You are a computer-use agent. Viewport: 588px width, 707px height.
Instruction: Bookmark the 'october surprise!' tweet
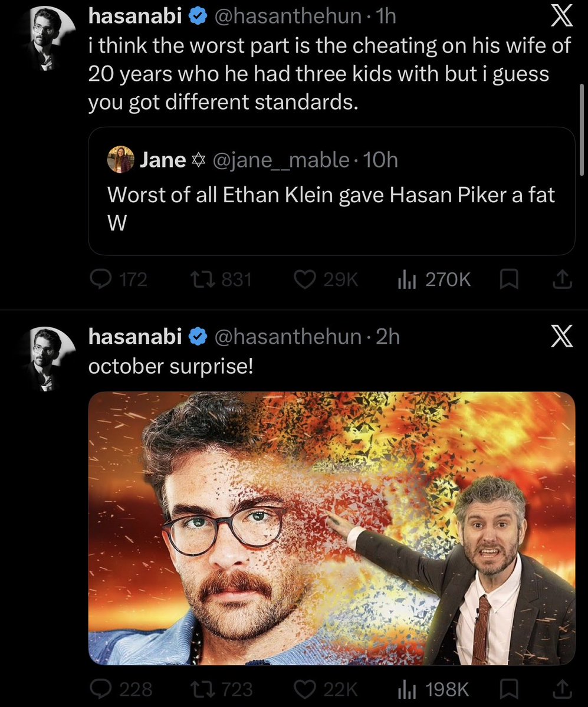[x=510, y=689]
